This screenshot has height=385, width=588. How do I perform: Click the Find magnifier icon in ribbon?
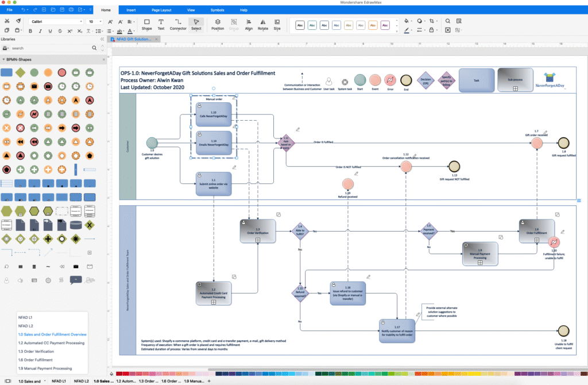click(x=448, y=21)
